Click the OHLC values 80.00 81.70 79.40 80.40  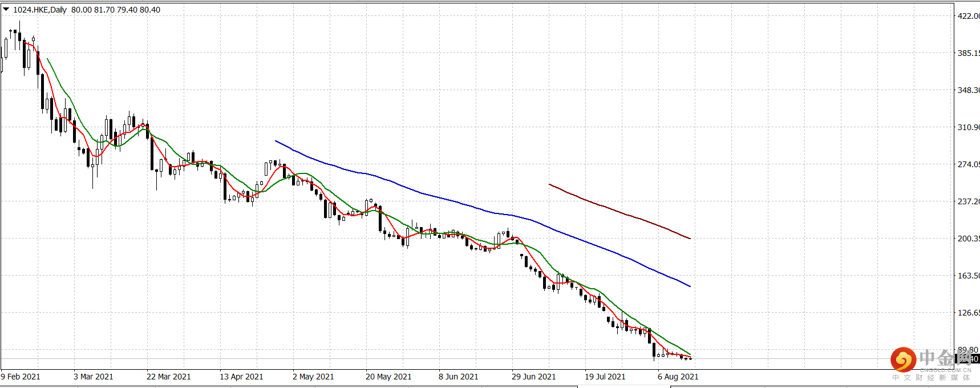click(x=116, y=10)
